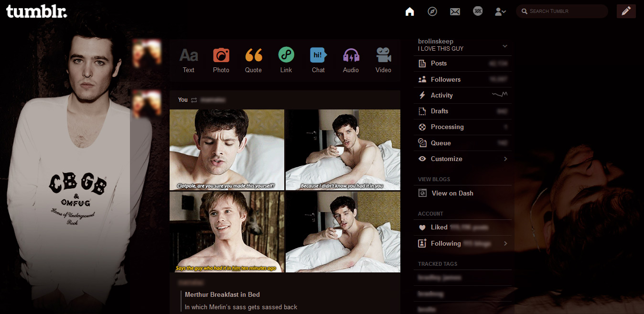Screen dimensions: 644x314
Task: Open the messaging face icon in header
Action: pos(478,11)
